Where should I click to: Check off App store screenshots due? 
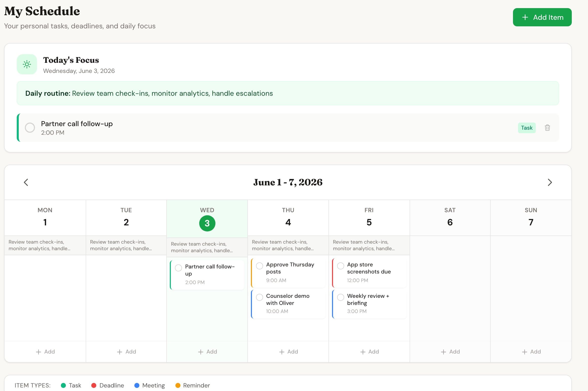[341, 266]
